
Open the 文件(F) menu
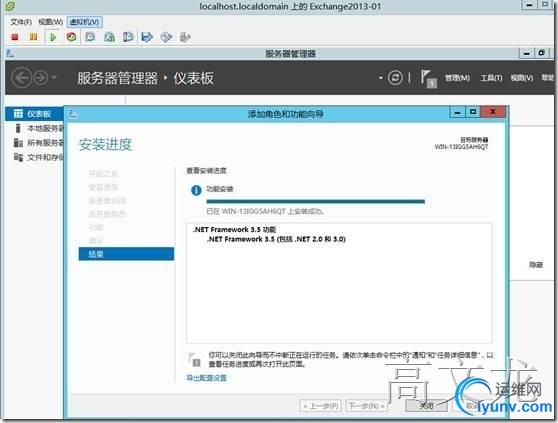(21, 22)
